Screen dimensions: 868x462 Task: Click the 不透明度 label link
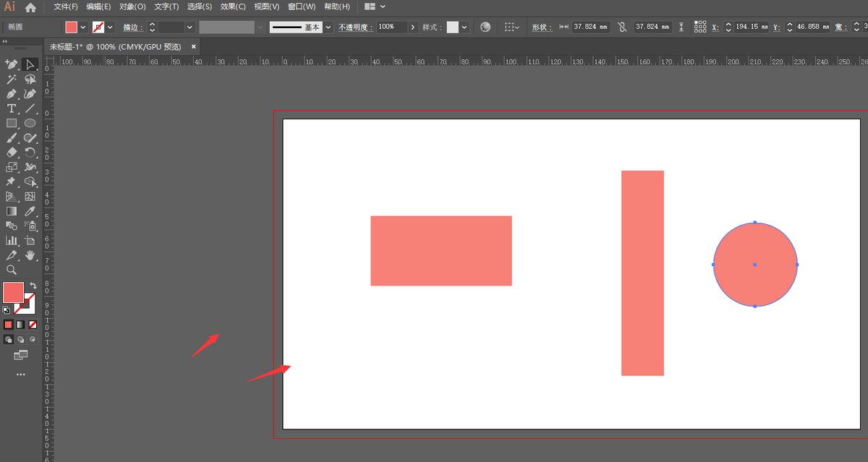(355, 27)
